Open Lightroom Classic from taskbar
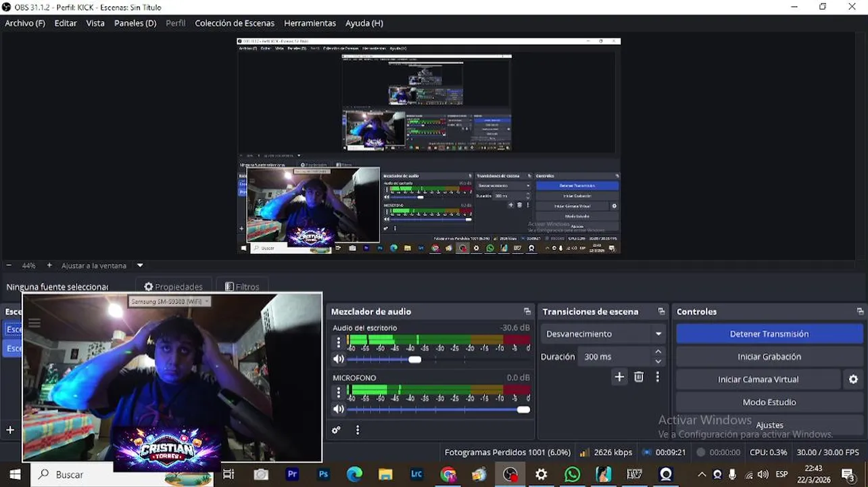This screenshot has height=487, width=868. 416,475
